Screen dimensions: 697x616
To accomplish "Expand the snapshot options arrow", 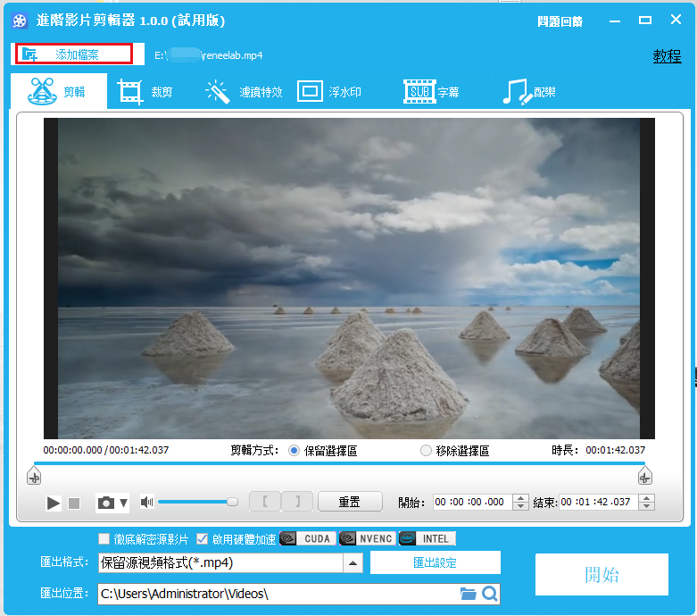I will (x=123, y=503).
